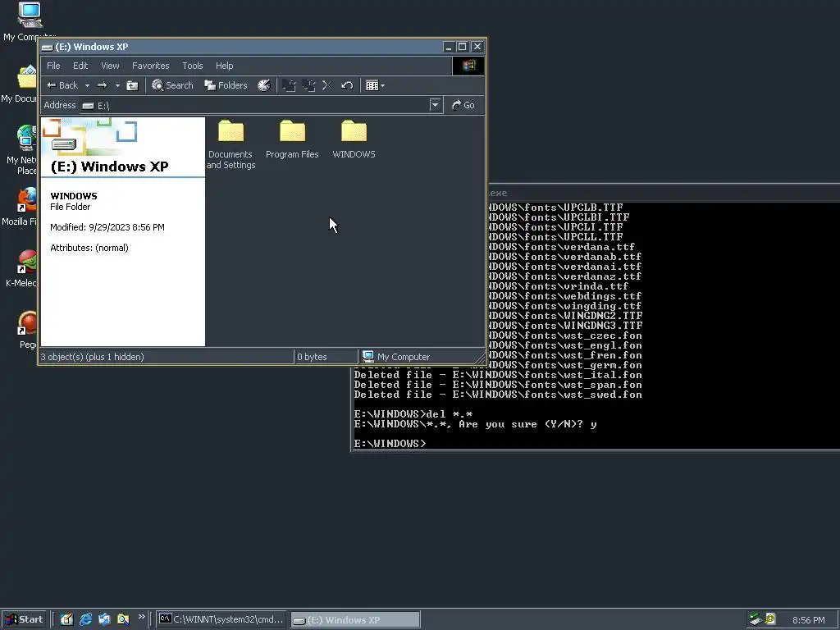Screen dimensions: 840x630
Task: Launch Outlook Express from quick launch
Action: 104,619
